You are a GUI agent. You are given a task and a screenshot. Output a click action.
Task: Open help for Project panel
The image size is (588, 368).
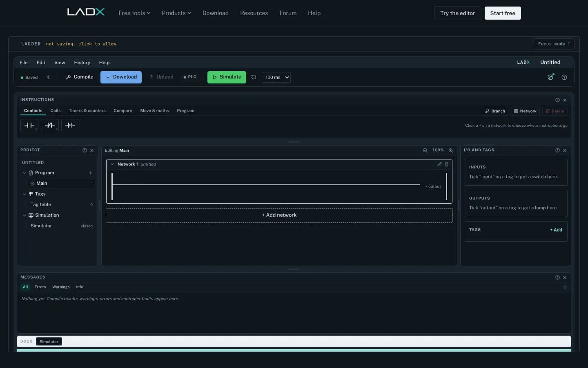[x=85, y=150]
